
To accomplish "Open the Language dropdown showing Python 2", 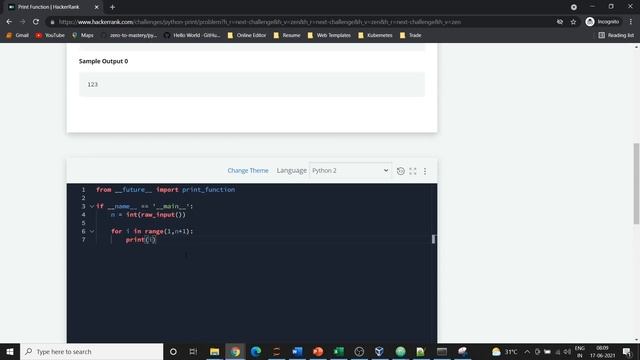I will [x=350, y=171].
